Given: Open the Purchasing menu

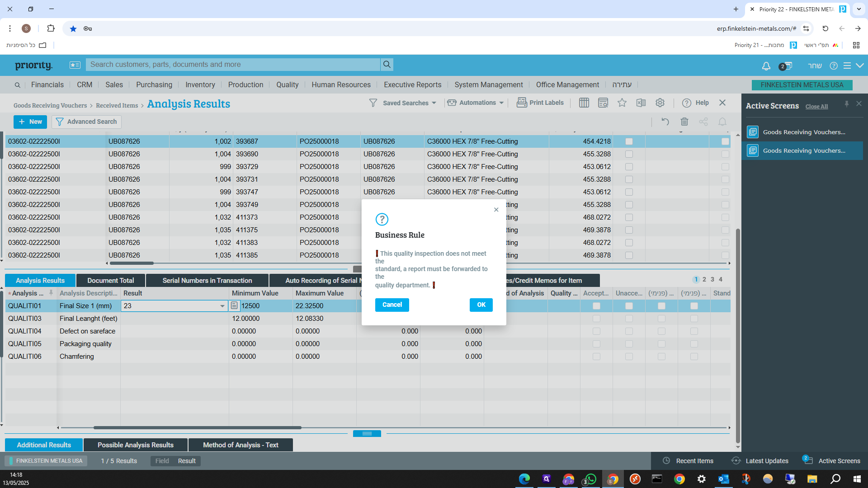Looking at the screenshot, I should pos(154,85).
